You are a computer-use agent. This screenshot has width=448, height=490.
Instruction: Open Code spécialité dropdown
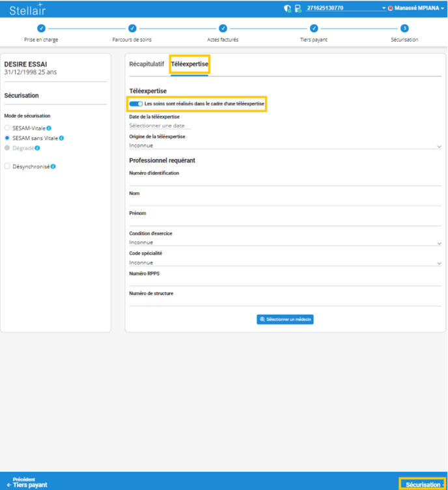tap(285, 263)
